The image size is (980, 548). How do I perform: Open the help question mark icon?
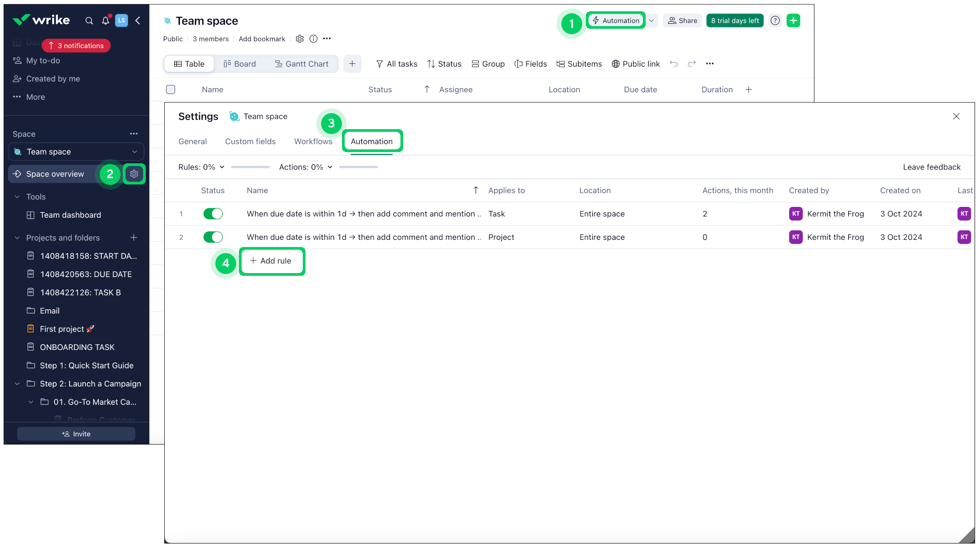pos(775,21)
